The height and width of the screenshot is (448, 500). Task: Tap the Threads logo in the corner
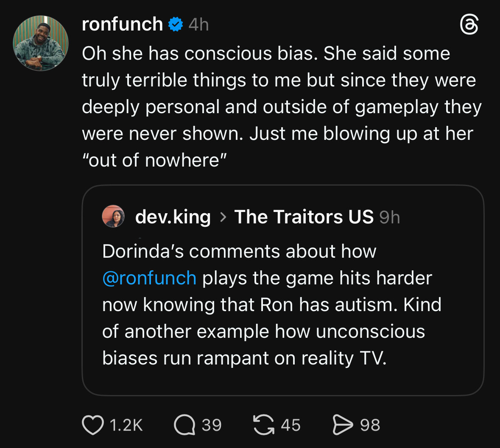pos(469,25)
